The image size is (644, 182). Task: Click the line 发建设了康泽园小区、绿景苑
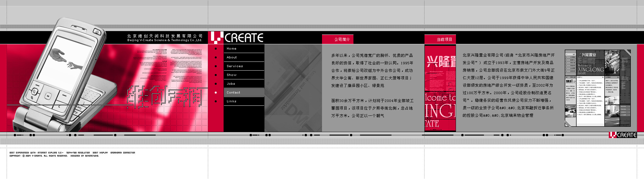pyautogui.click(x=358, y=86)
